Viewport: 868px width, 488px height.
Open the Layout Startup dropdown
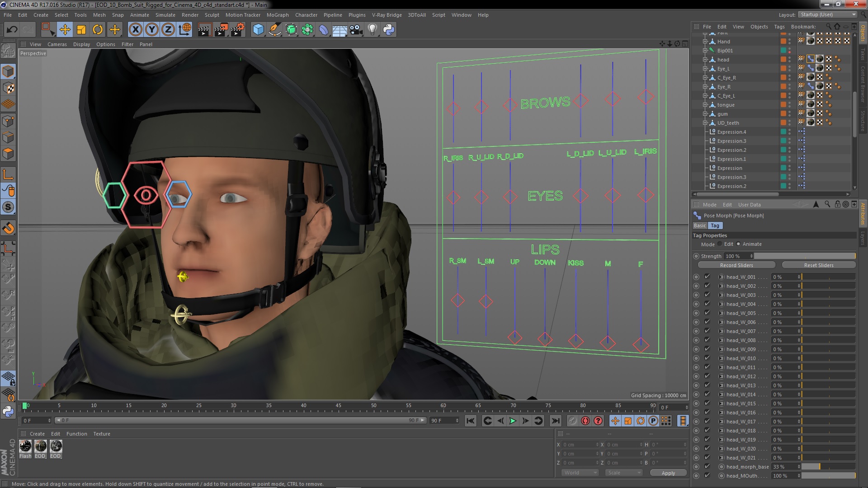(827, 14)
